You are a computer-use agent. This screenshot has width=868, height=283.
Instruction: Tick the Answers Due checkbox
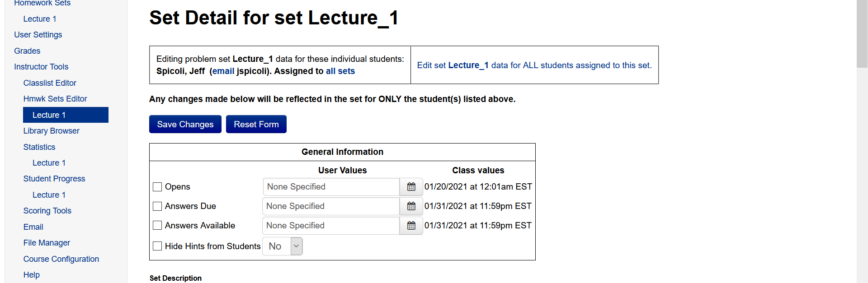(x=157, y=206)
